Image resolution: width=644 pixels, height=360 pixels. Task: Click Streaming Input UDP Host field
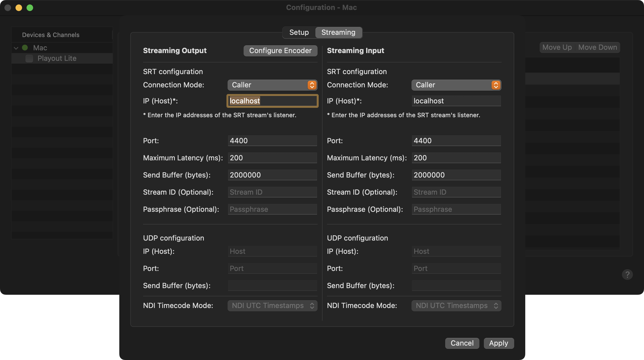[456, 251]
